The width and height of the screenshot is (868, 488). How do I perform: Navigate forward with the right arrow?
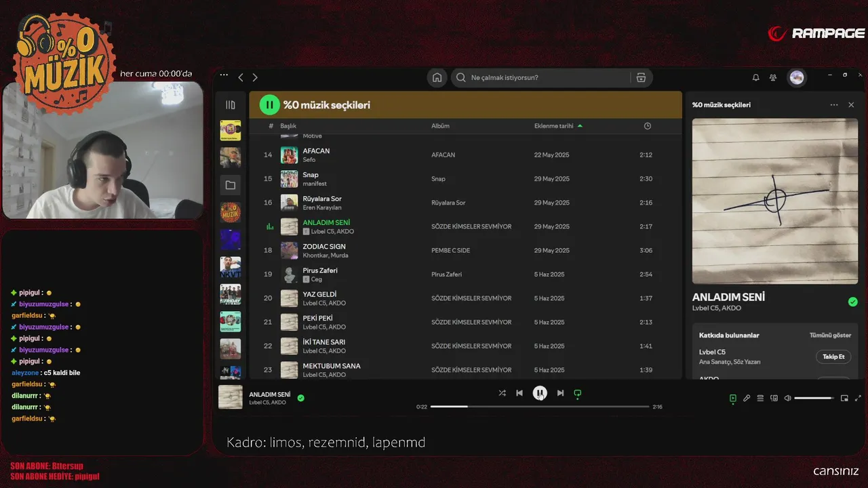point(255,77)
